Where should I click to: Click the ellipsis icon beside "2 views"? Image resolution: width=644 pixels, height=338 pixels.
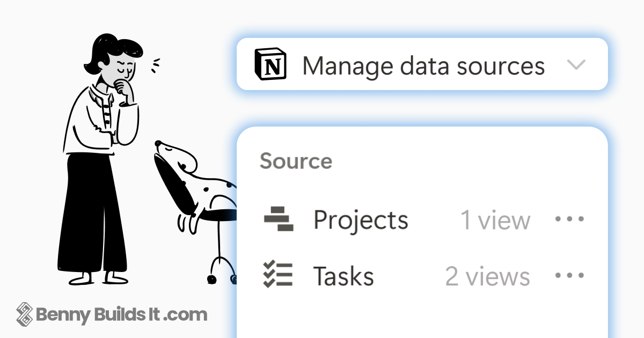tap(569, 275)
